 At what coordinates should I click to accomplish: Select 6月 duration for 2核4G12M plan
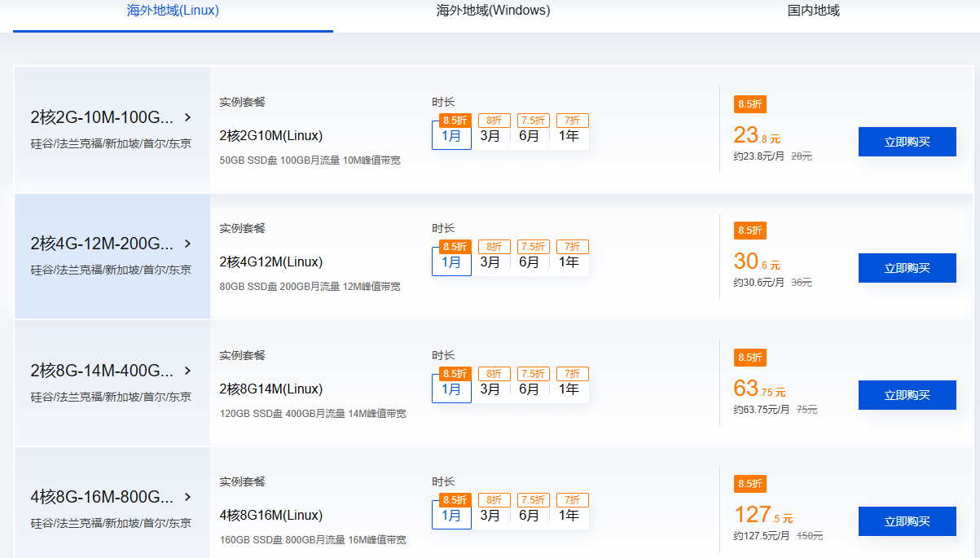click(x=530, y=262)
